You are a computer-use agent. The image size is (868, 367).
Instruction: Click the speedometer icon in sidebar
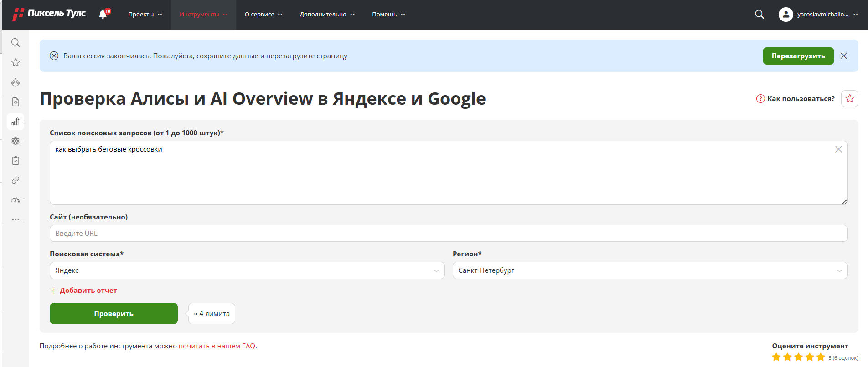click(x=15, y=200)
